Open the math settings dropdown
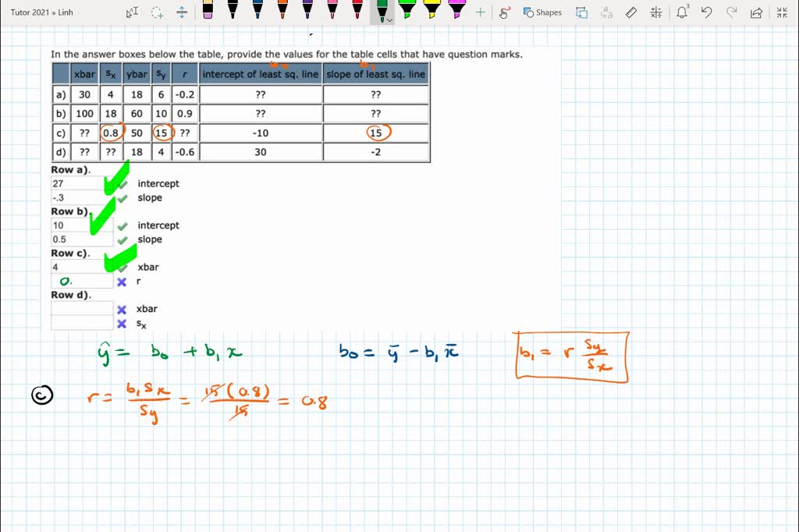Image resolution: width=799 pixels, height=532 pixels. [x=656, y=12]
